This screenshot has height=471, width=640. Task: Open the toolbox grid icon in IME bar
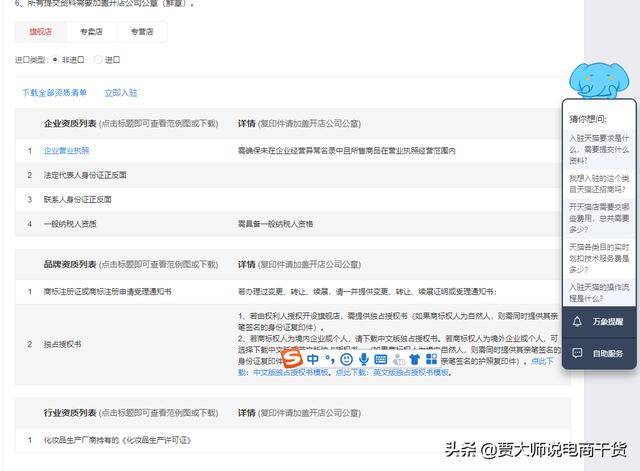click(x=431, y=359)
